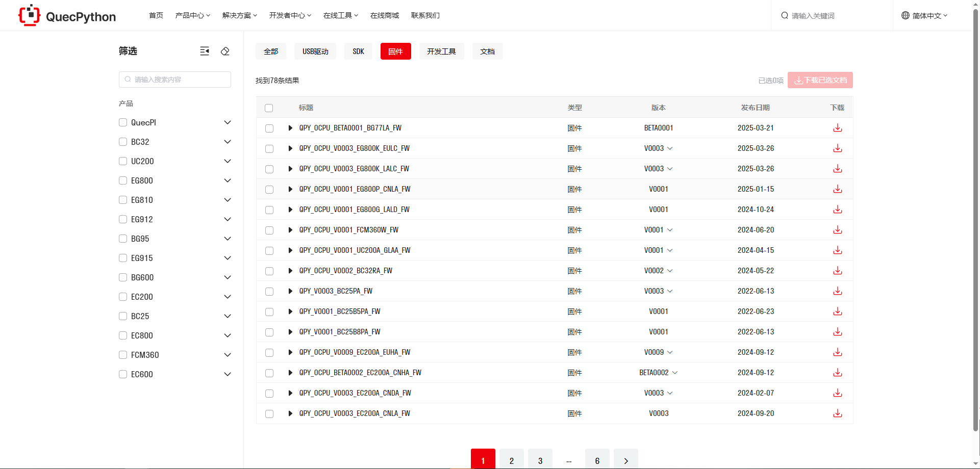Switch to the USB驱动 category tab
The width and height of the screenshot is (980, 469).
[315, 51]
